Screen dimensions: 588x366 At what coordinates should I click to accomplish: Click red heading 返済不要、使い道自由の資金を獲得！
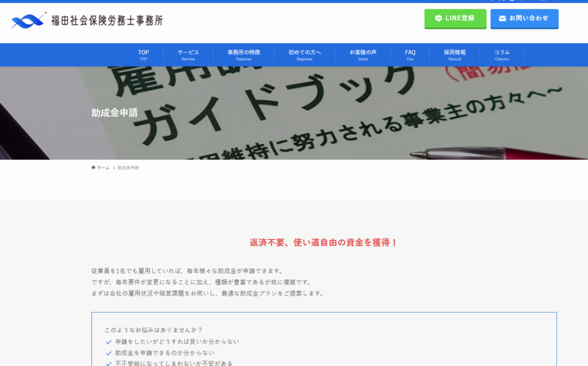[x=324, y=242]
